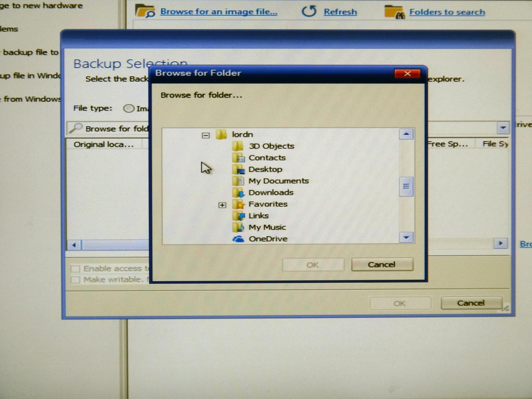Select the Image file type radio button
The height and width of the screenshot is (399, 532).
click(129, 108)
